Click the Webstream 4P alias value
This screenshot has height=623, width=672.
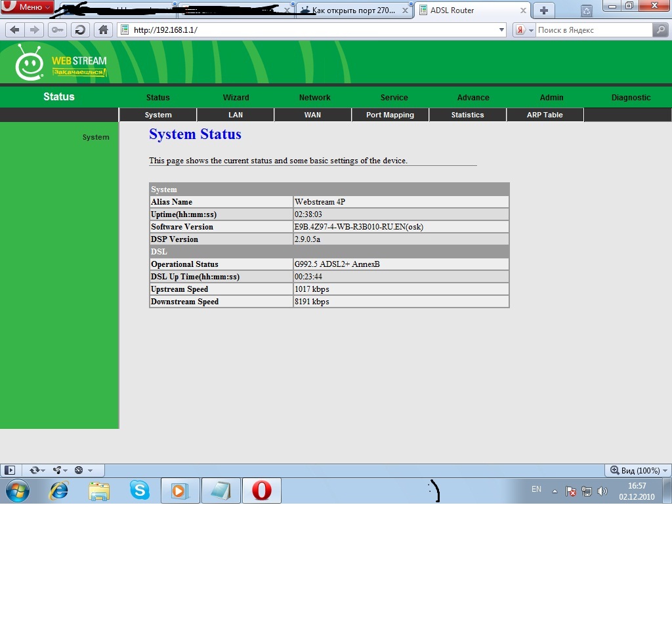(320, 202)
